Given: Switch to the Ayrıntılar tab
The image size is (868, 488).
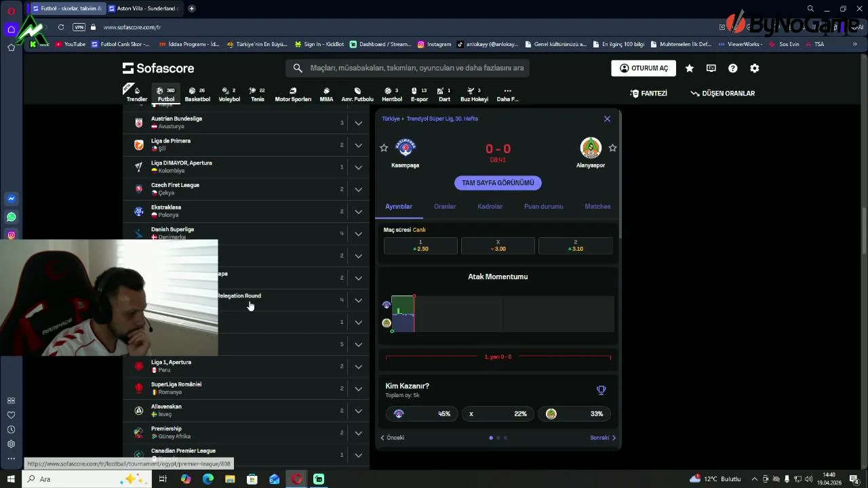Looking at the screenshot, I should [x=399, y=207].
